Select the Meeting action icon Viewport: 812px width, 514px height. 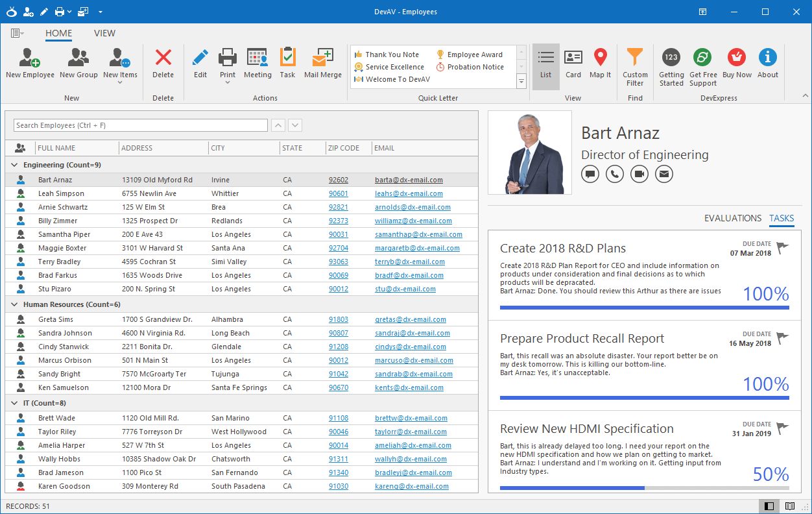(x=257, y=64)
